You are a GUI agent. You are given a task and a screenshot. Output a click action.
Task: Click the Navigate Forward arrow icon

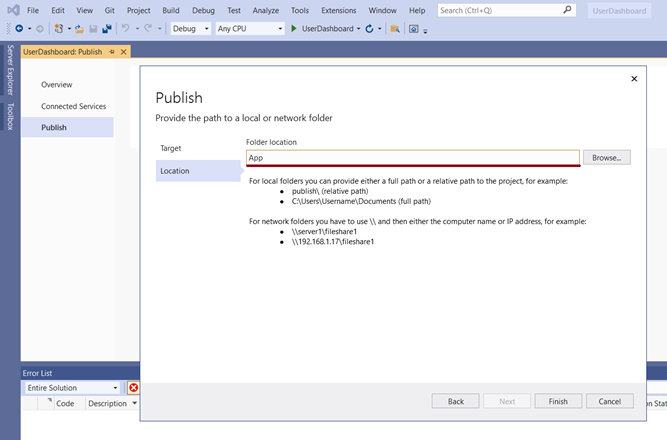[40, 29]
